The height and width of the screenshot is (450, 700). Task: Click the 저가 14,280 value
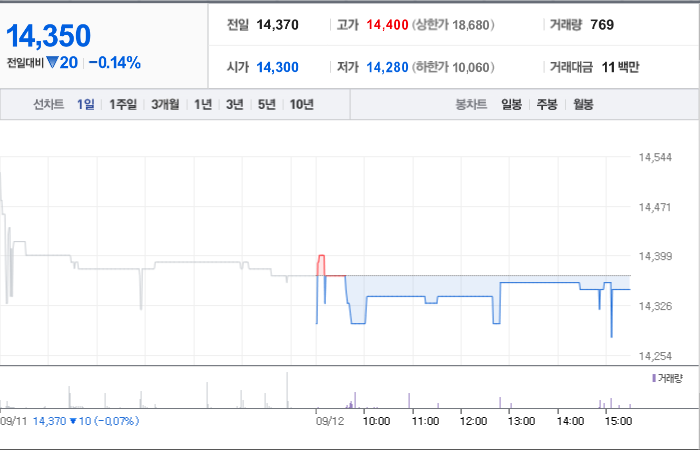coord(388,67)
